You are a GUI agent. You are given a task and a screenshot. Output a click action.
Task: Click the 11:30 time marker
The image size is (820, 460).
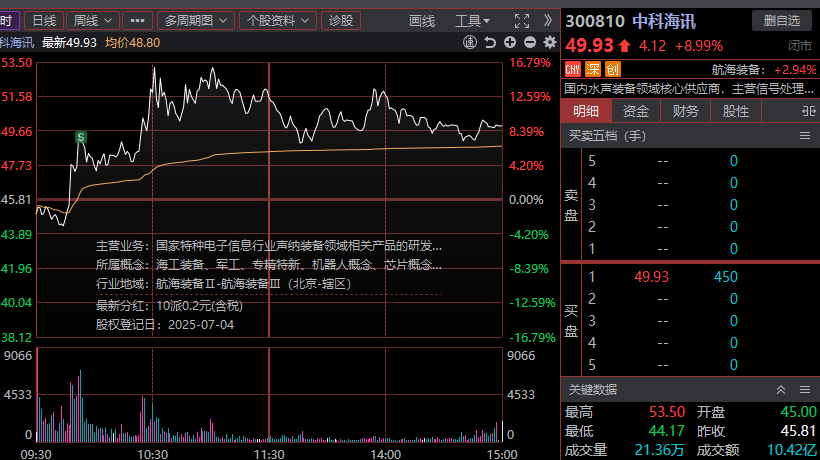tap(269, 454)
